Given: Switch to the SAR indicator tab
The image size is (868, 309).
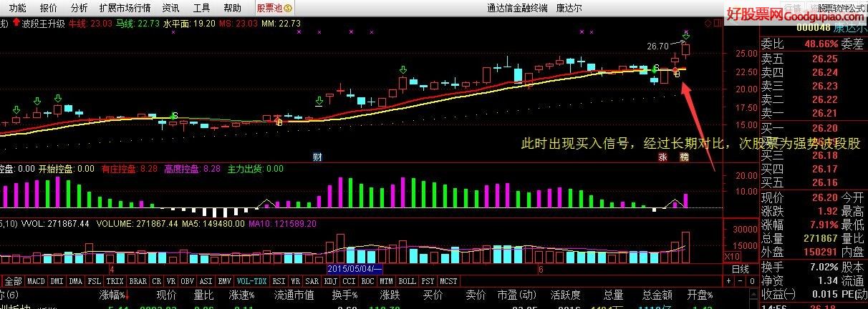Looking at the screenshot, I should coord(313,281).
